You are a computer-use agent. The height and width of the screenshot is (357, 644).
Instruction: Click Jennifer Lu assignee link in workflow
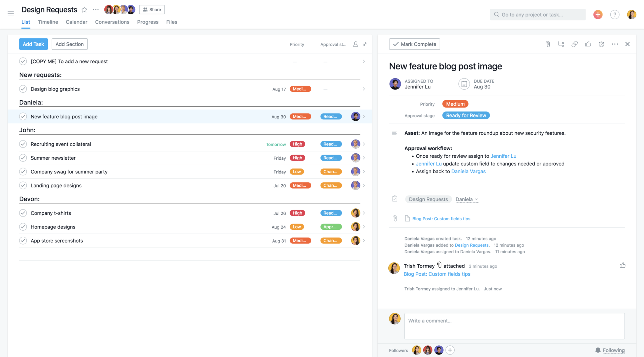(x=503, y=156)
